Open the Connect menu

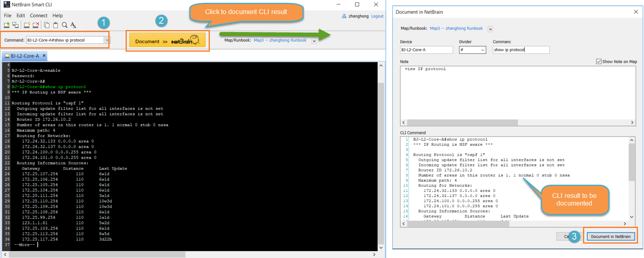coord(39,16)
